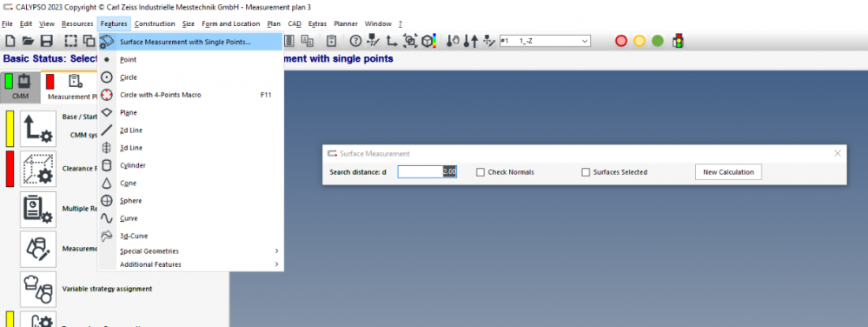Click the color-scaled CAD cube toolbar icon

click(x=428, y=41)
